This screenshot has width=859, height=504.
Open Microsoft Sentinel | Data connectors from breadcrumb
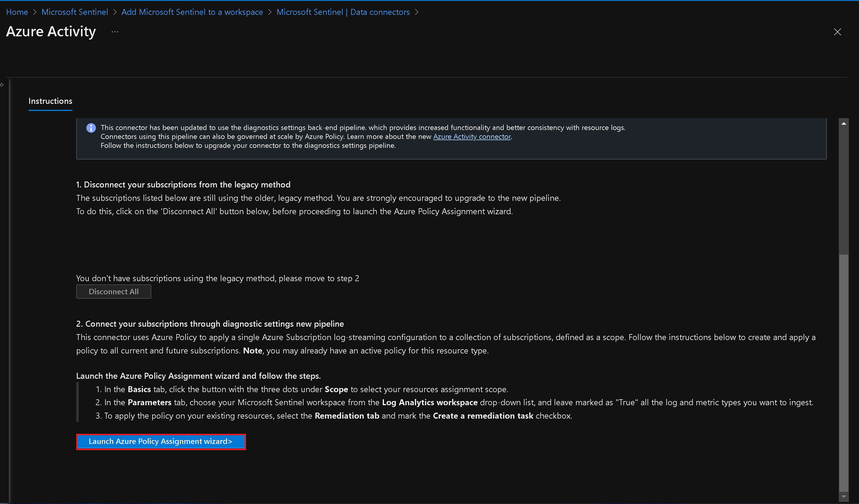click(343, 12)
